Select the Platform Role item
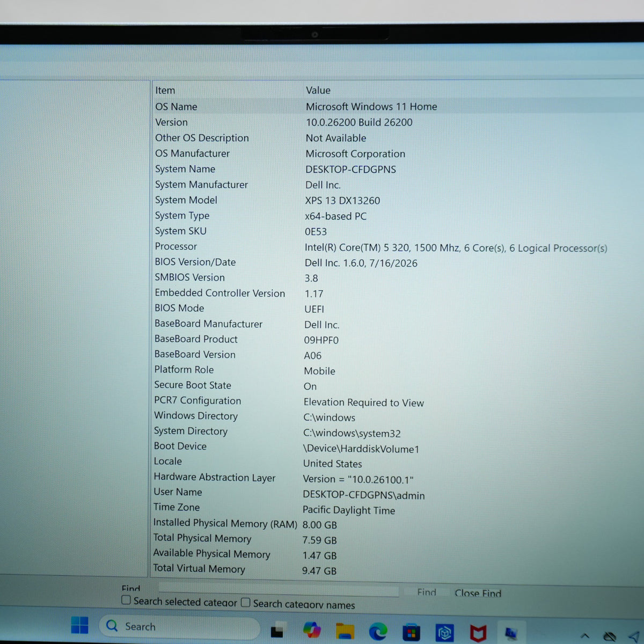This screenshot has height=644, width=644. pos(184,370)
